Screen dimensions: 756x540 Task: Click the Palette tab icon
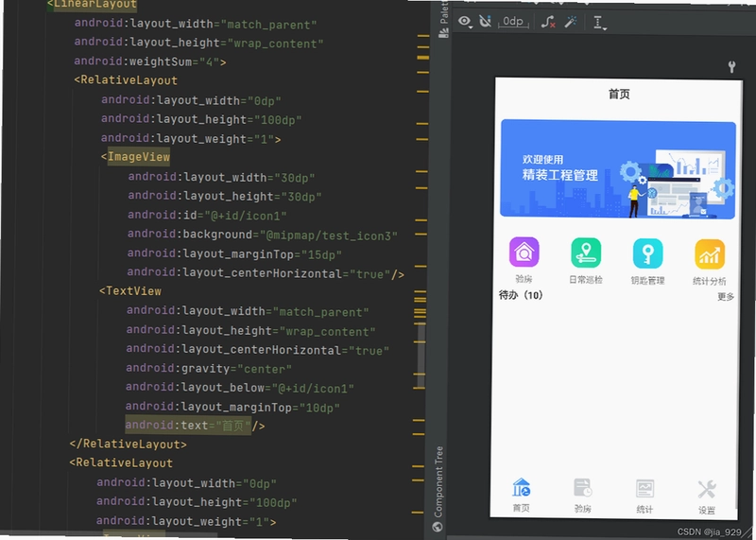[443, 33]
